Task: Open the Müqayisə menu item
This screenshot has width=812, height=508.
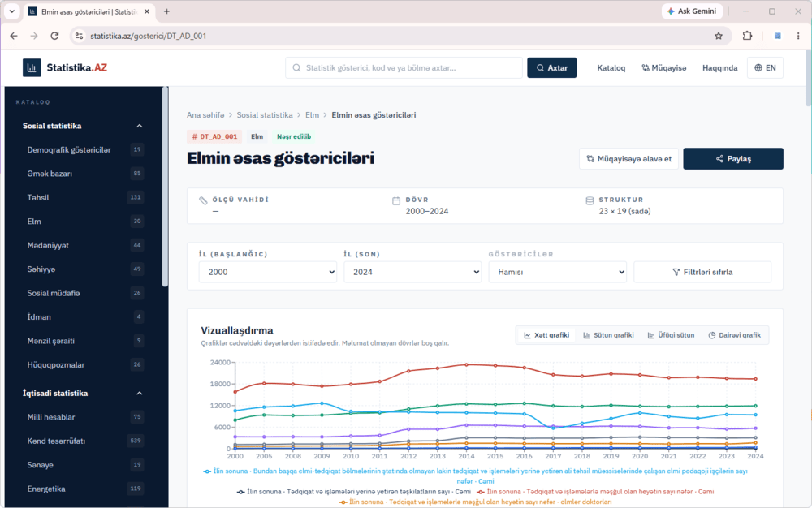Action: 664,68
